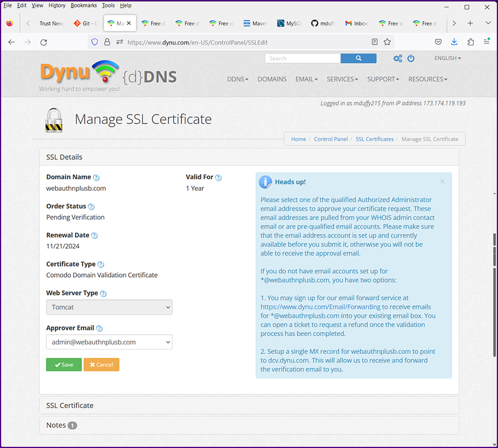Click the help icon beside Order Status
Viewport: 498px width, 448px height.
click(91, 207)
